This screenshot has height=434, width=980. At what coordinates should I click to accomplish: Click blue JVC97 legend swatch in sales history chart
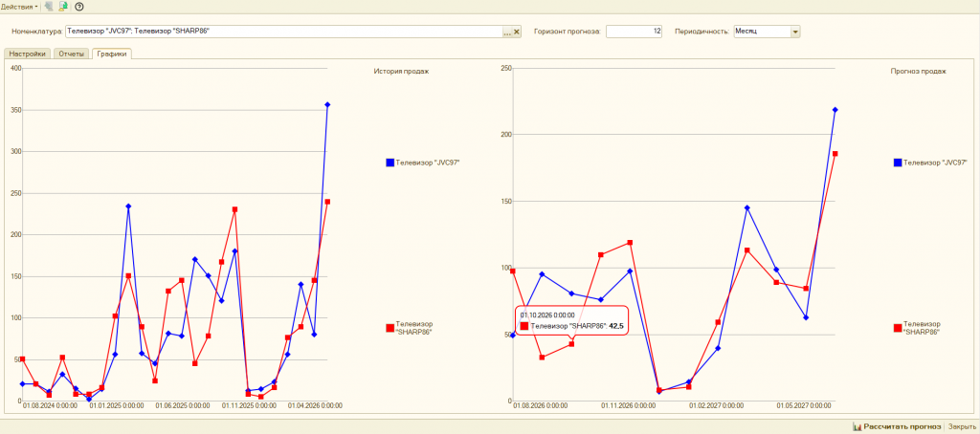click(x=390, y=163)
